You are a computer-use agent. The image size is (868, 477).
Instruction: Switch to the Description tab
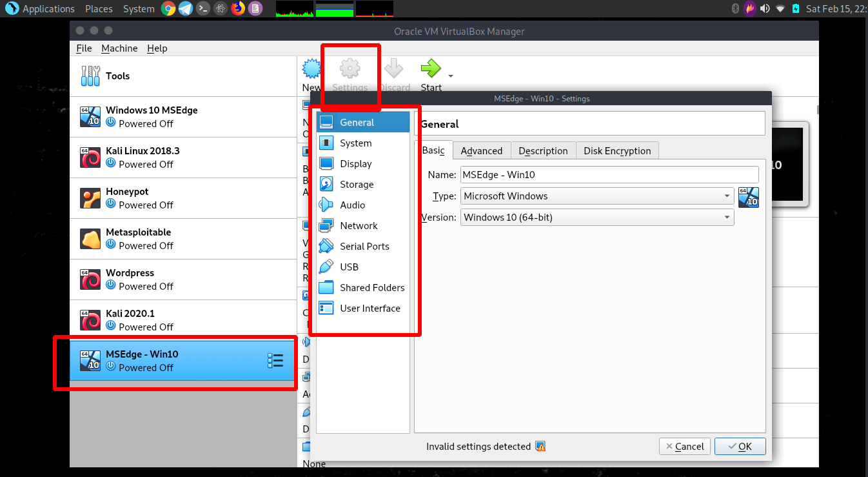tap(543, 150)
